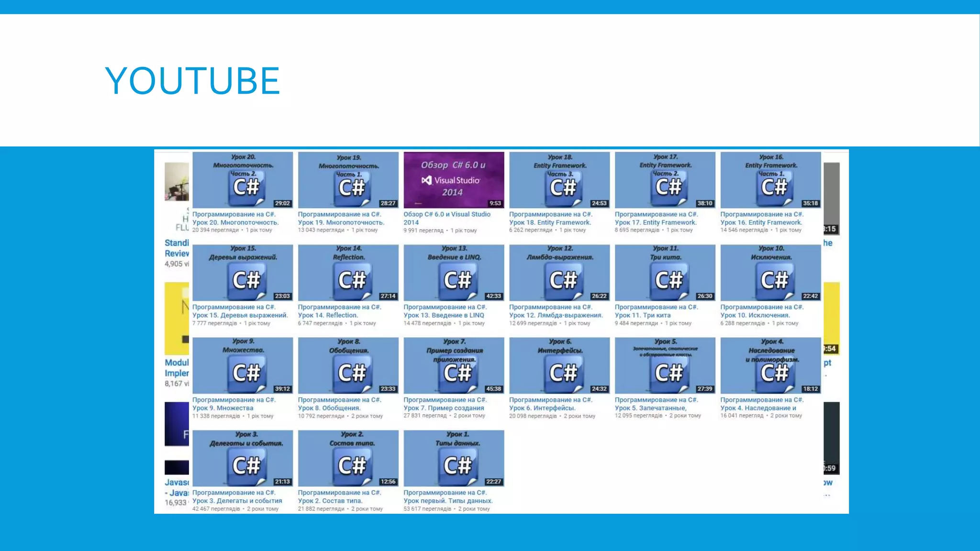
Task: Open the Урок 19 Многопоточность video thumbnail
Action: 348,180
